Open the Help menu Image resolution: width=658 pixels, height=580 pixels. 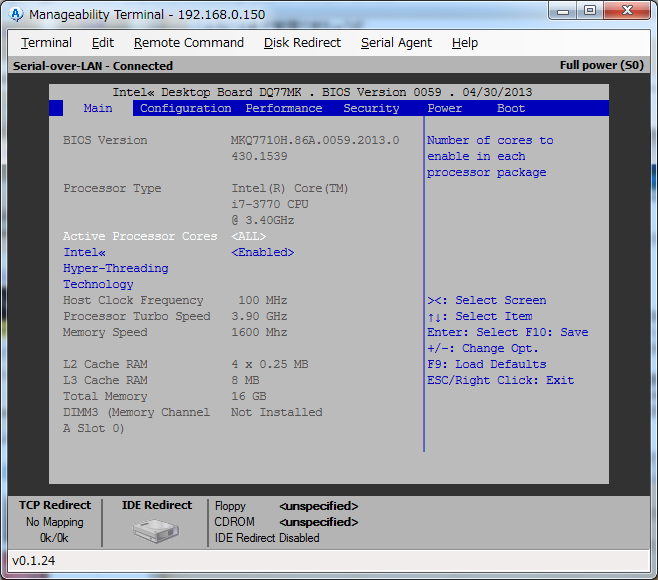click(x=464, y=43)
